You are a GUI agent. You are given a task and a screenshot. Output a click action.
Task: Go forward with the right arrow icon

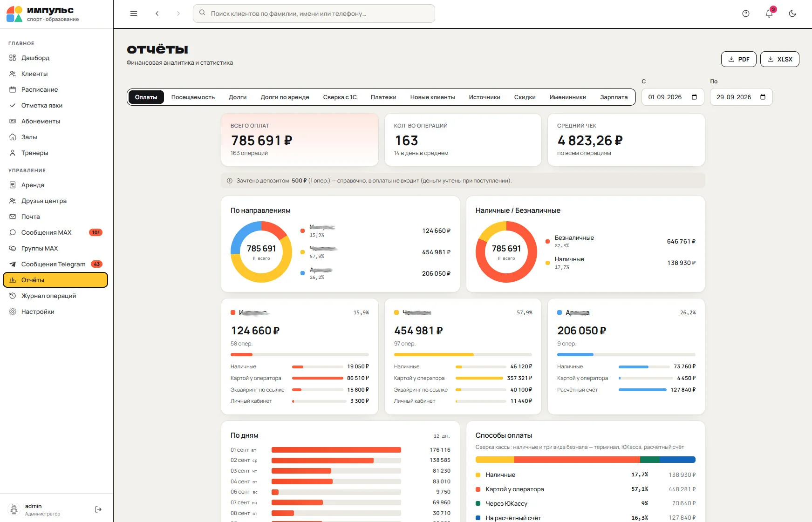pos(178,14)
